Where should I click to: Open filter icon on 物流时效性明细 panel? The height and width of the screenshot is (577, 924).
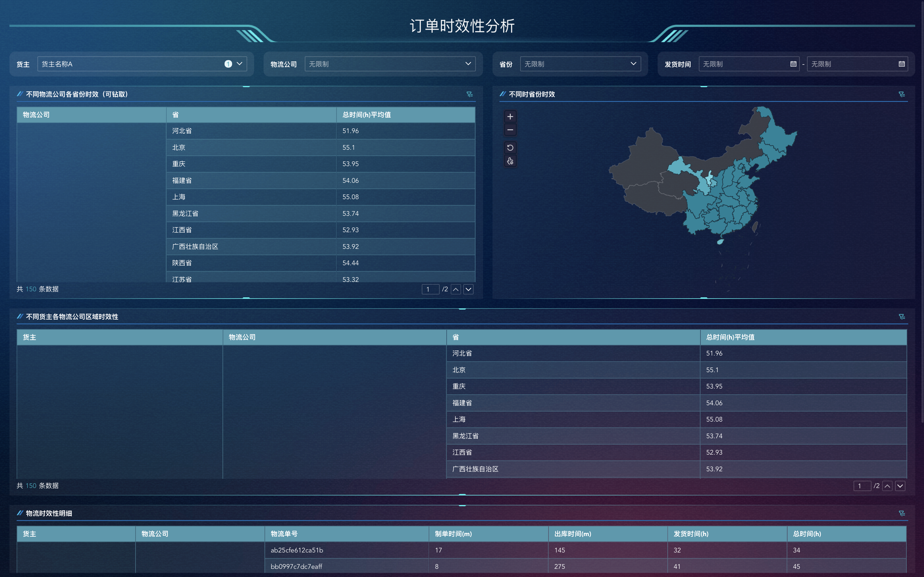click(901, 513)
